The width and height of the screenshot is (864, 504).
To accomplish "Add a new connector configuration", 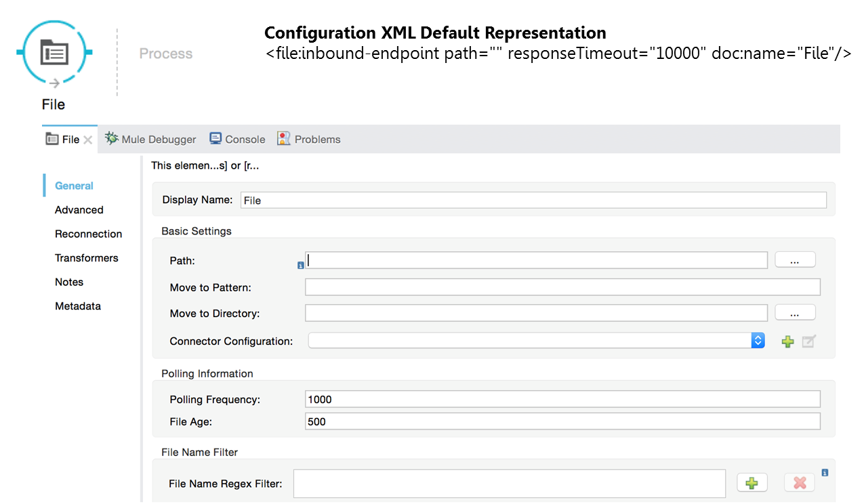I will click(x=787, y=341).
